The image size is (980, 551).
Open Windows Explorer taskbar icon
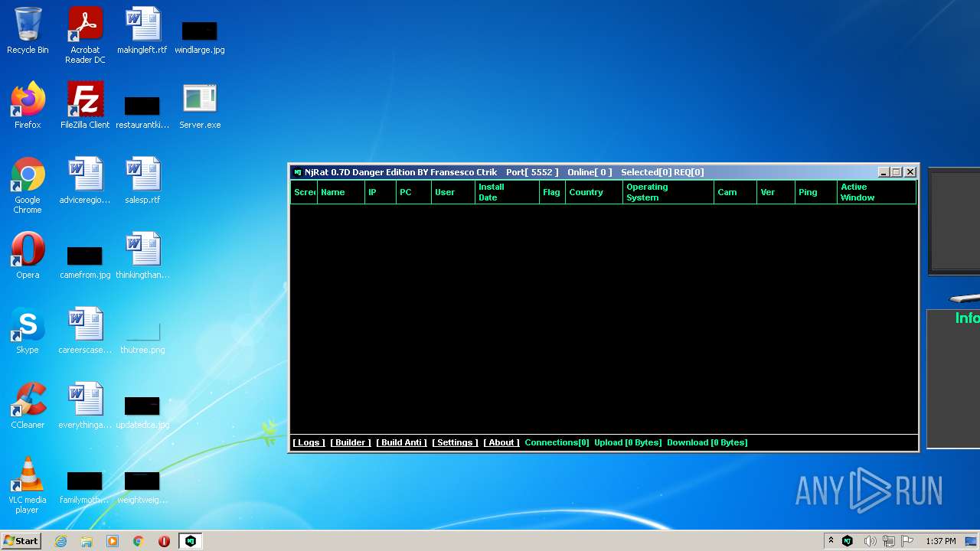pyautogui.click(x=87, y=541)
